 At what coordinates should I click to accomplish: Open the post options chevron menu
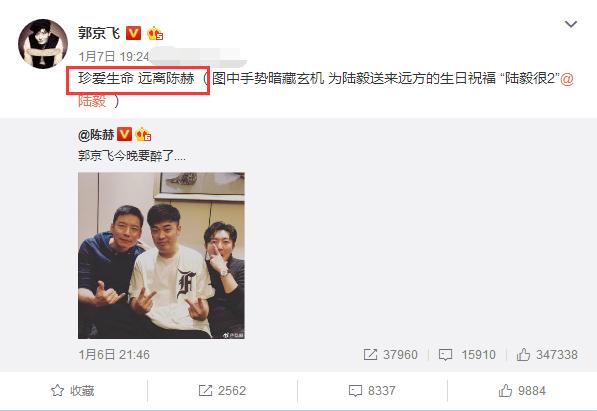pyautogui.click(x=571, y=24)
